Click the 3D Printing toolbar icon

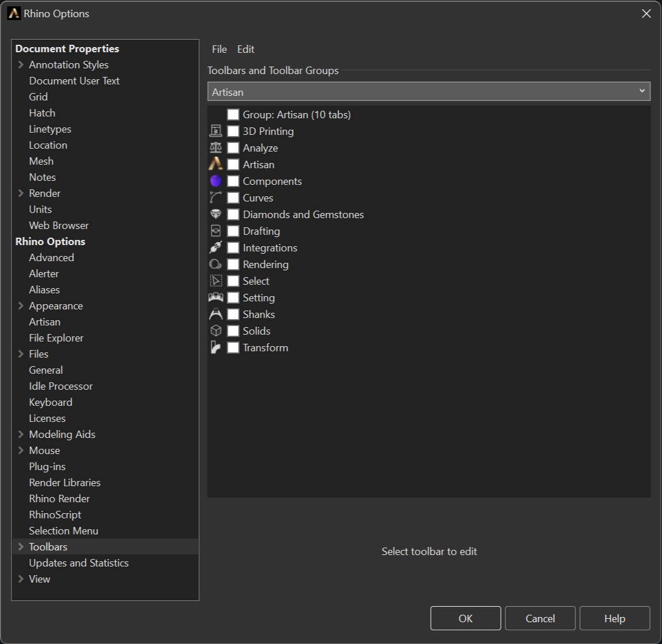click(x=216, y=131)
